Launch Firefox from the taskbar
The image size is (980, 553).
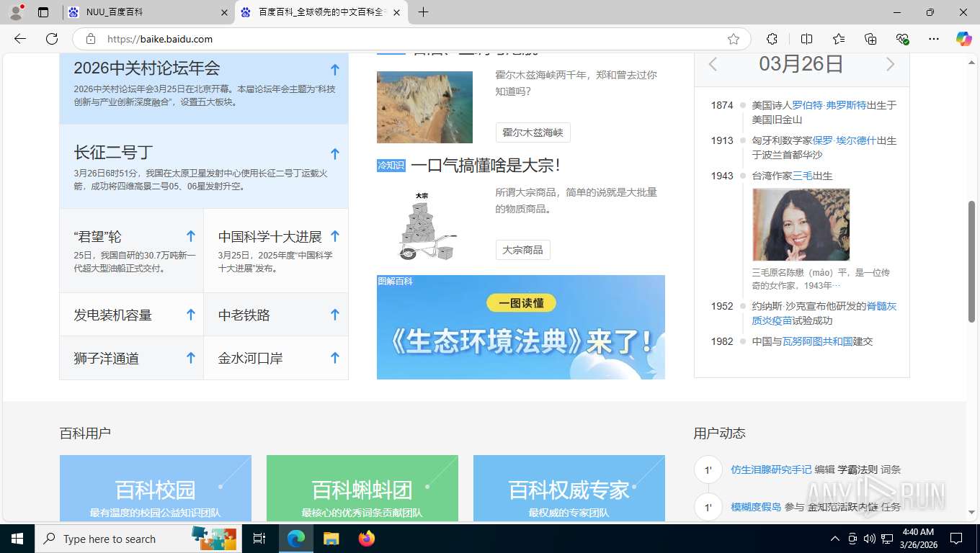[367, 539]
